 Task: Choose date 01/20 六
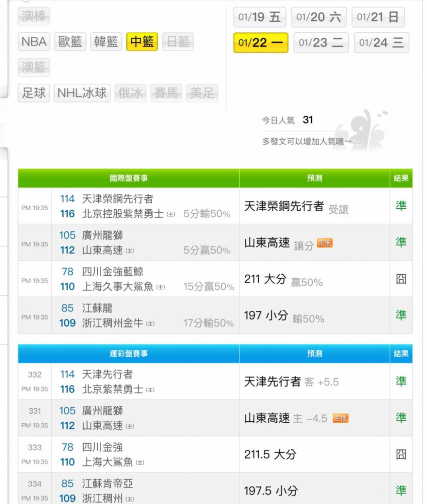[x=319, y=17]
